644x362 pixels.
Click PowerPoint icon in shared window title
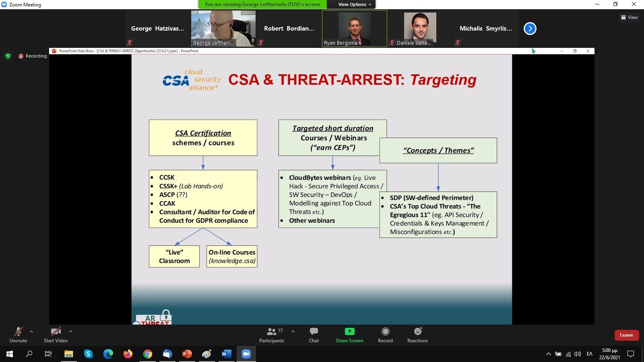(x=54, y=51)
